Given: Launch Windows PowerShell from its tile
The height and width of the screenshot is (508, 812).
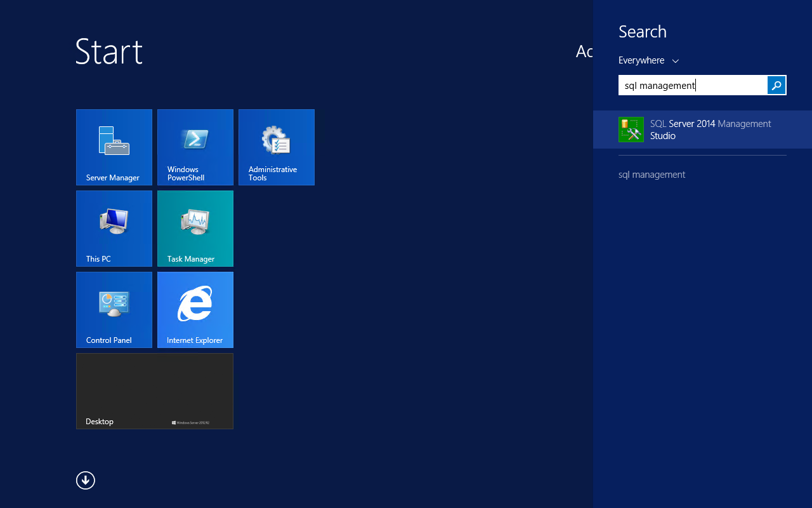Looking at the screenshot, I should [195, 147].
